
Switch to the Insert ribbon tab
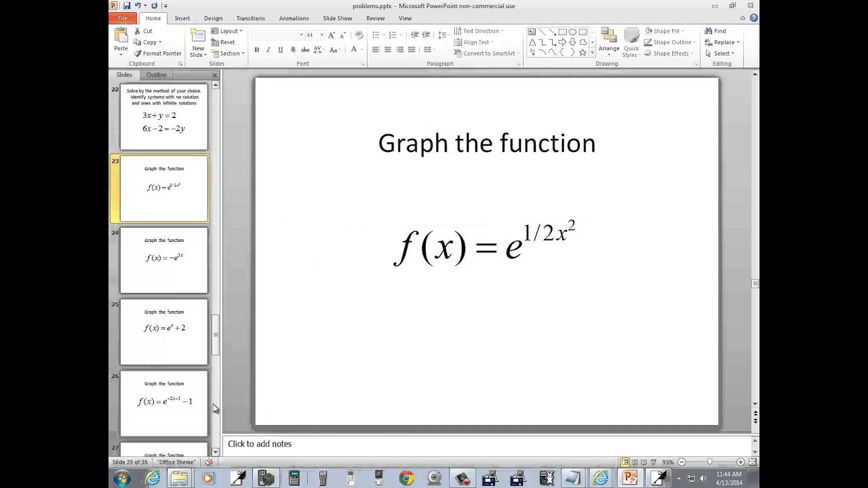point(182,18)
